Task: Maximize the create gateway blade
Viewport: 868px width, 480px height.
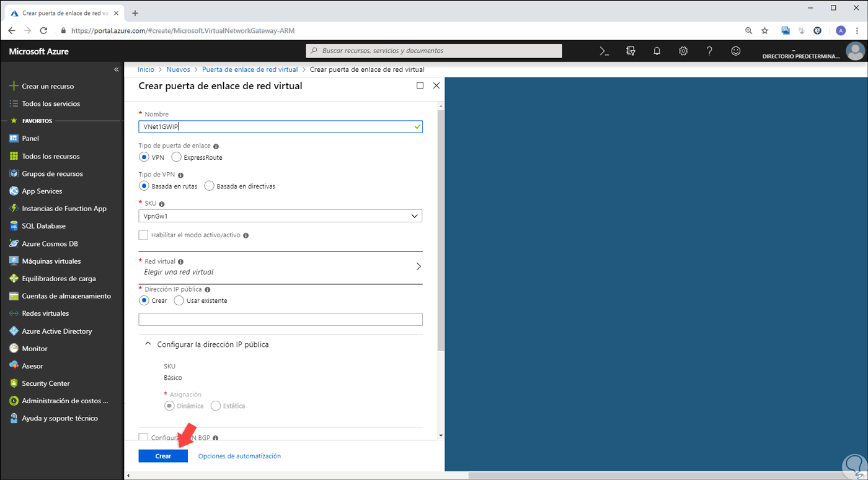Action: (x=420, y=85)
